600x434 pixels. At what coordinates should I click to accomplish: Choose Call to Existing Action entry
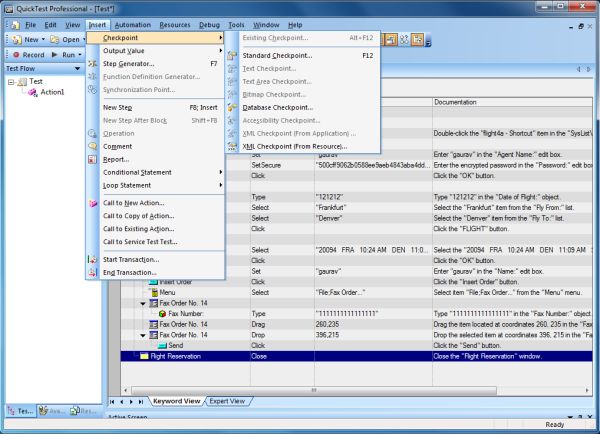(x=155, y=229)
